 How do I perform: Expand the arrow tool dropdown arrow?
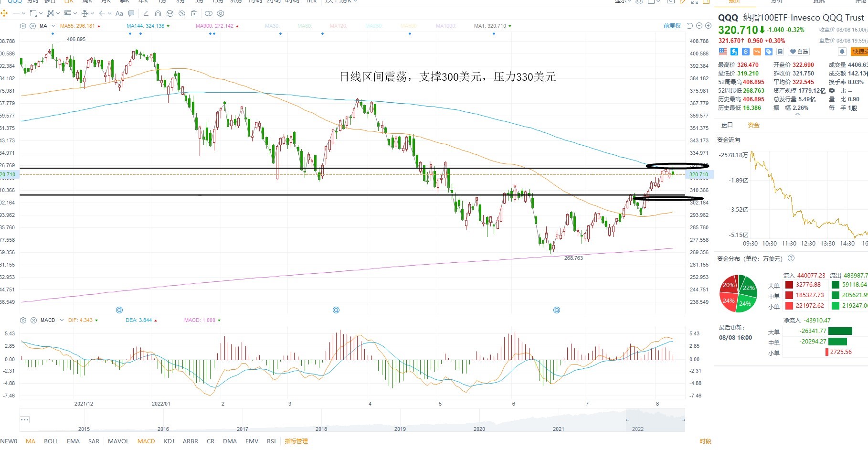coord(109,13)
